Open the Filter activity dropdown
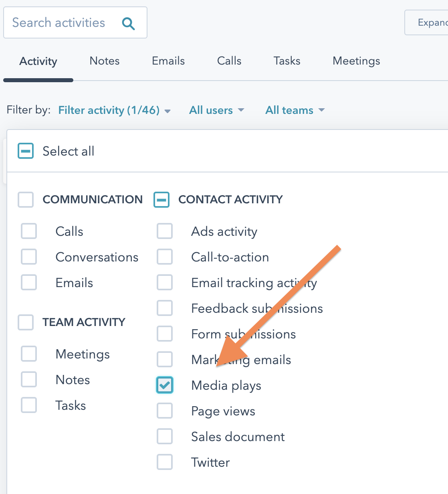 click(x=114, y=110)
